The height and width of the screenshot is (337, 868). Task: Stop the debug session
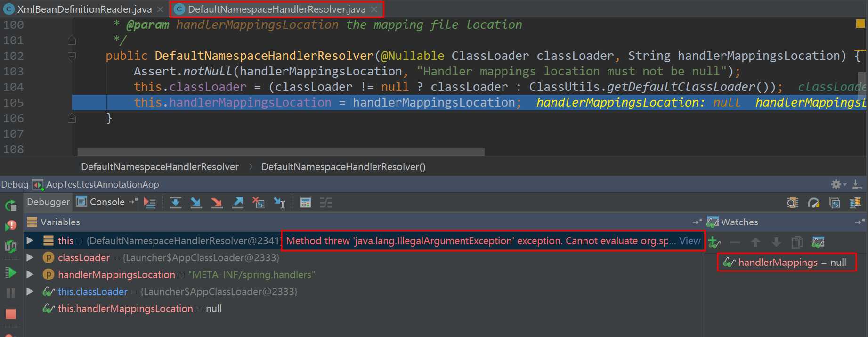10,314
